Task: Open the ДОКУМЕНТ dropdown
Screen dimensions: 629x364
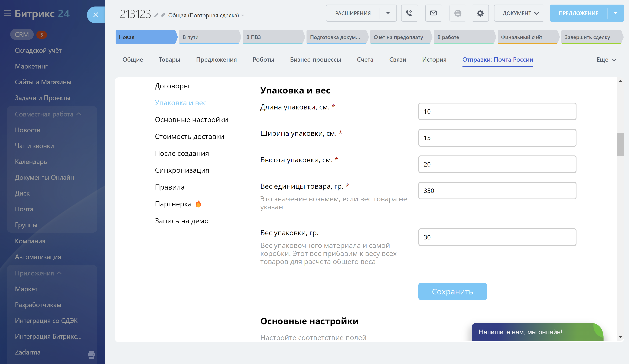Action: click(x=519, y=13)
